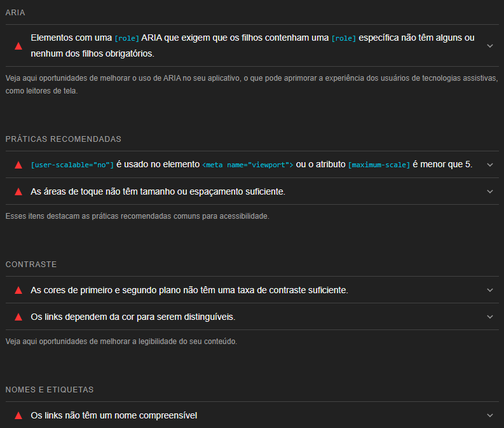This screenshot has width=504, height=428.
Task: Click the red warning triangle for ARIA role audit
Action: coord(18,46)
